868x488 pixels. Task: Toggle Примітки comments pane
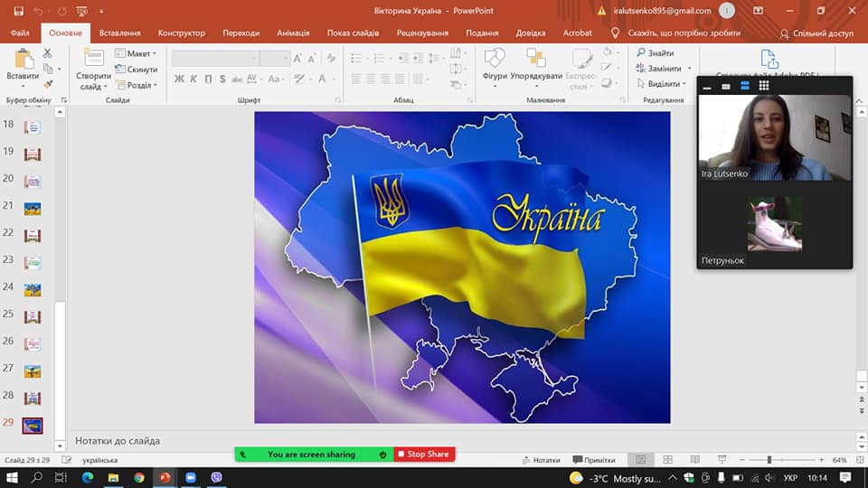(593, 460)
